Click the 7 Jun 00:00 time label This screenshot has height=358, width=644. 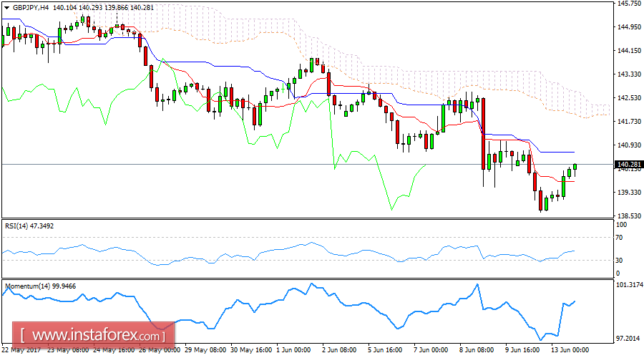431,350
